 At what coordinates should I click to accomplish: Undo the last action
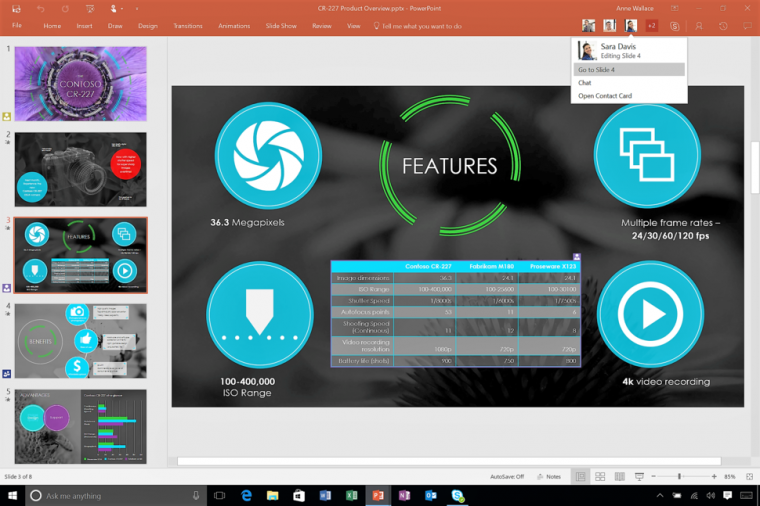41,8
